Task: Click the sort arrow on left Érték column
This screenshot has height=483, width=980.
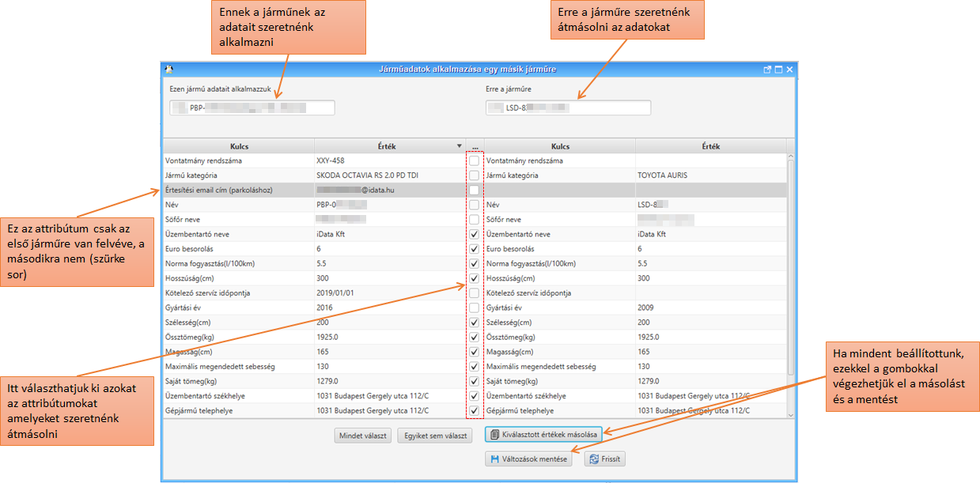Action: pos(460,146)
